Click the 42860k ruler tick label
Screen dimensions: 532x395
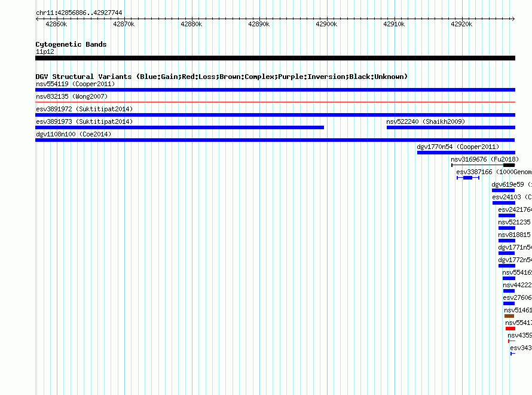point(56,24)
